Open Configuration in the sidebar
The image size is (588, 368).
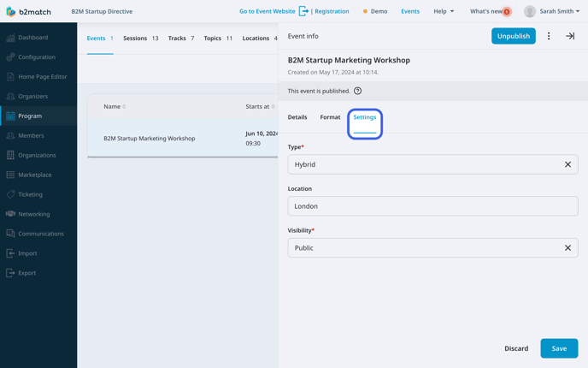coord(38,57)
